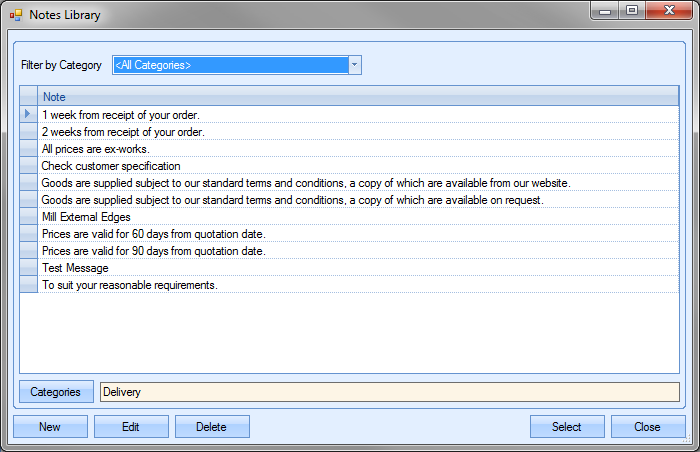Select the note mentioning 'available from our website'
This screenshot has height=452, width=700.
[x=305, y=183]
